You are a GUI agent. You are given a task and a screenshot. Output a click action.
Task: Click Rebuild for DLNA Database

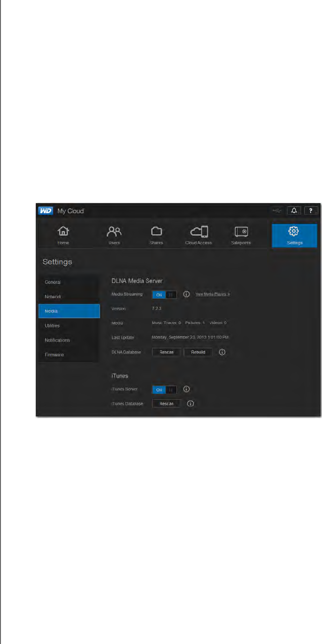click(x=198, y=352)
